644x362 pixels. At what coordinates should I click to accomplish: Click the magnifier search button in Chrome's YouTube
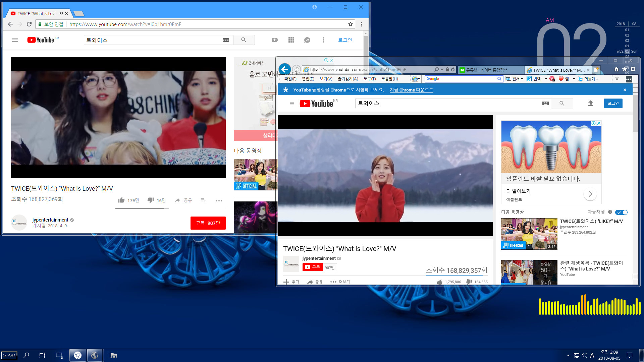pyautogui.click(x=244, y=40)
